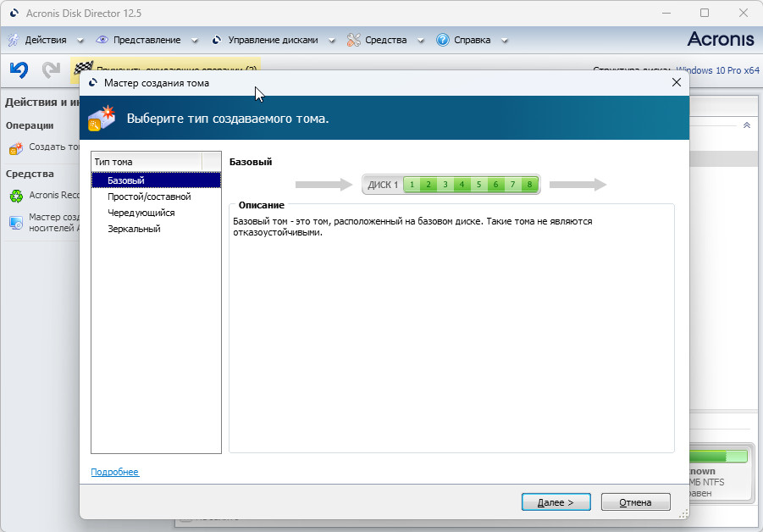This screenshot has height=532, width=763.
Task: Click the Create Volume icon under Операции
Action: point(16,147)
